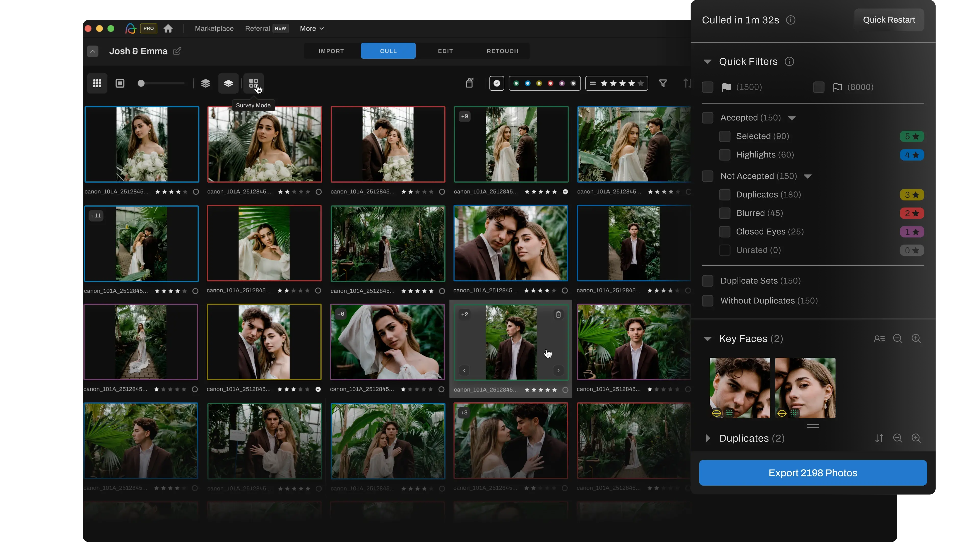Enable the Blurred (45) filter checkbox
Screen dimensions: 980x542
(725, 213)
